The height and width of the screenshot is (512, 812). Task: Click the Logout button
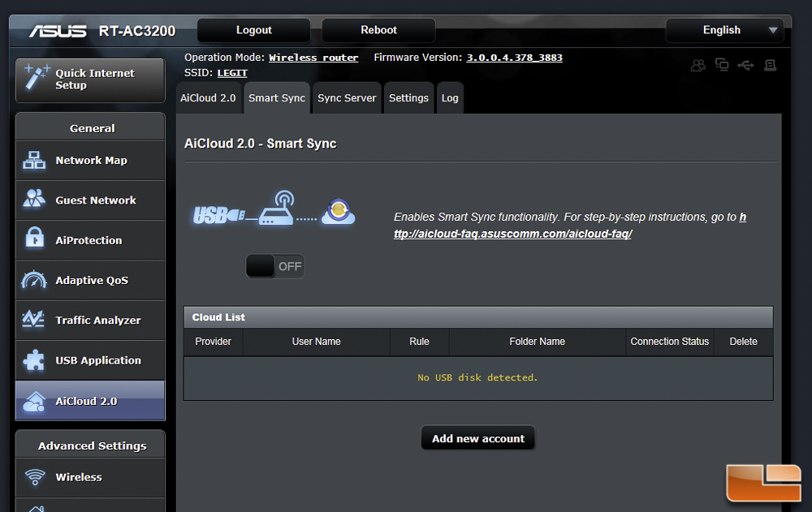(253, 30)
